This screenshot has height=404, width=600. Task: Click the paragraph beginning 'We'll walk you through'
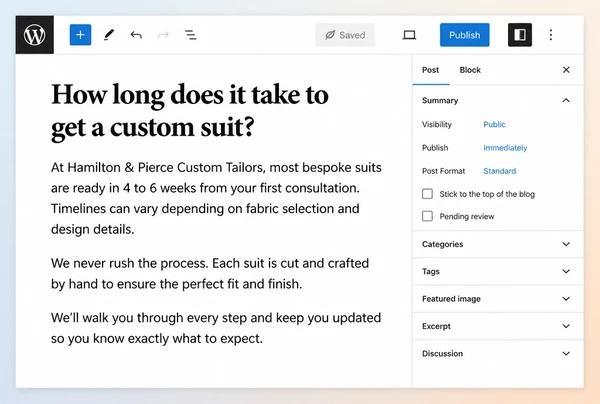(216, 328)
